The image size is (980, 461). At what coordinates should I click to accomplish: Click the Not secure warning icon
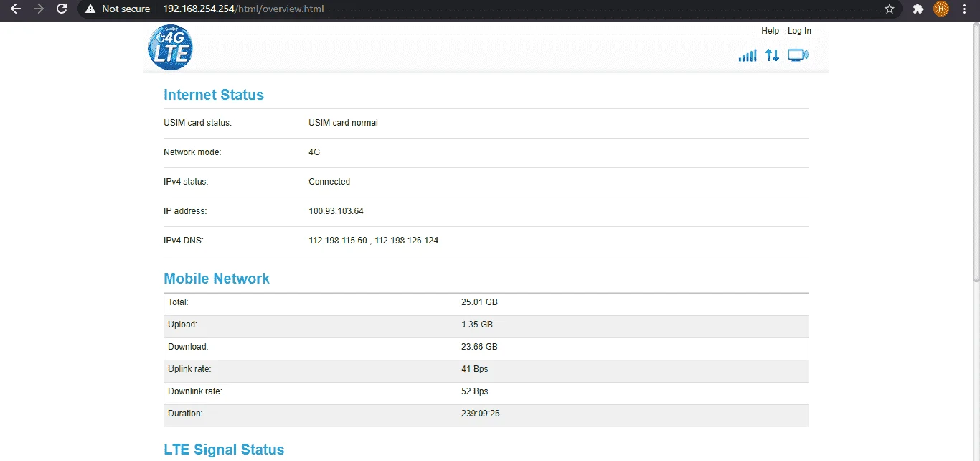(x=90, y=9)
